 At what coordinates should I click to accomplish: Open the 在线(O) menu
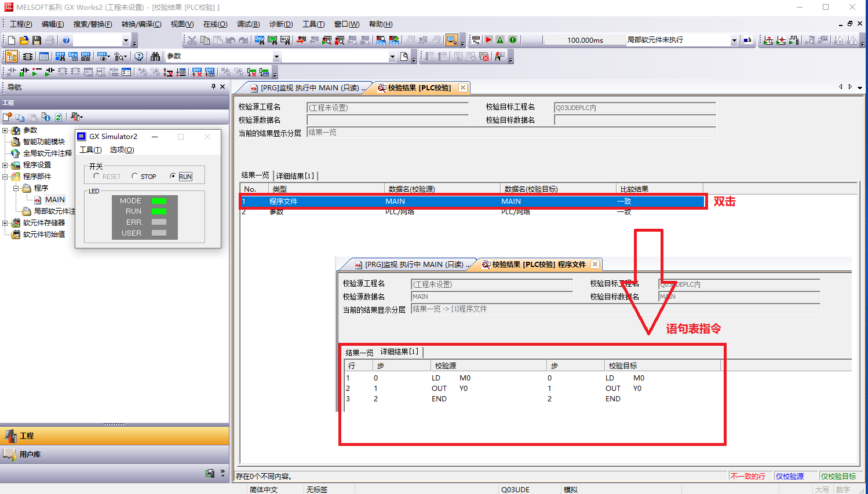pos(215,24)
